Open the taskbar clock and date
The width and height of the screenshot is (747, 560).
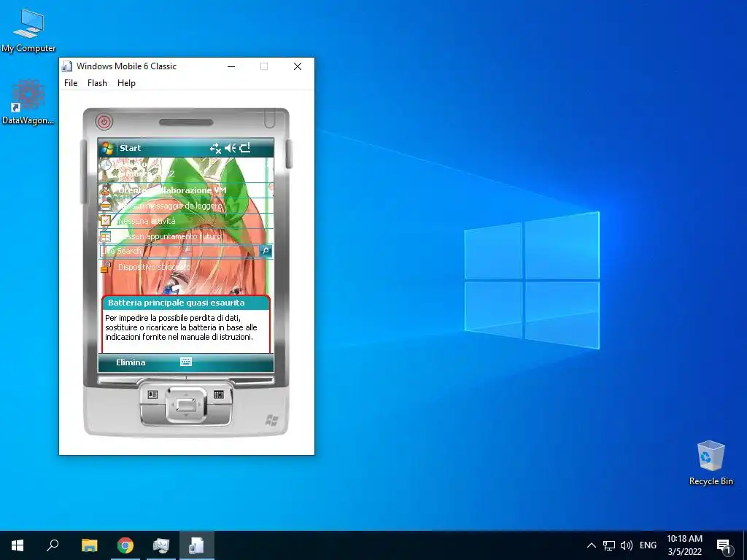coord(684,545)
